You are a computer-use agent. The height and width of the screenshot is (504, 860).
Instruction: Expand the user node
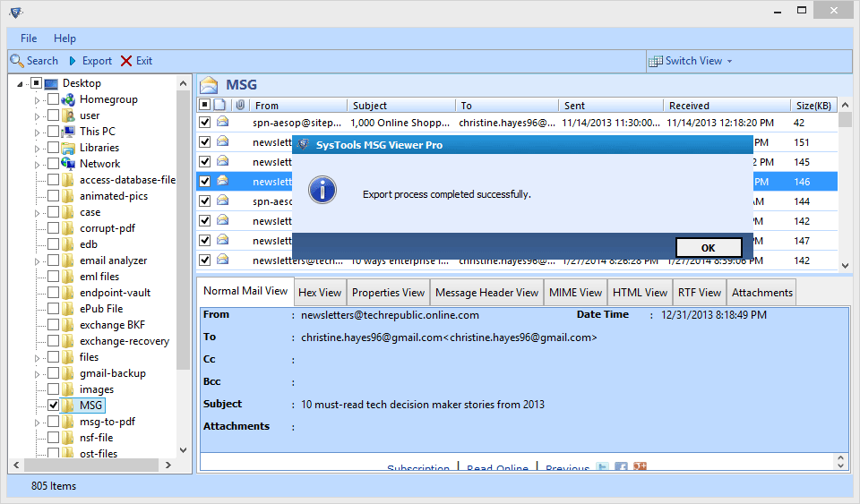click(x=38, y=116)
